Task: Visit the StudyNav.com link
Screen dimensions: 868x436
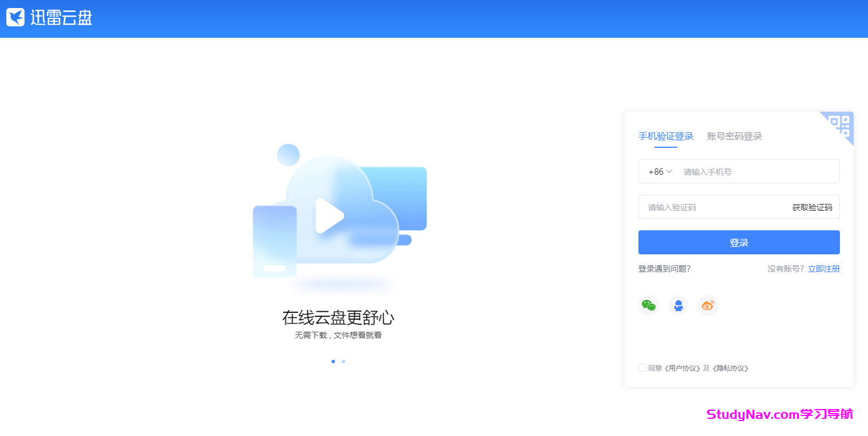Action: 779,414
